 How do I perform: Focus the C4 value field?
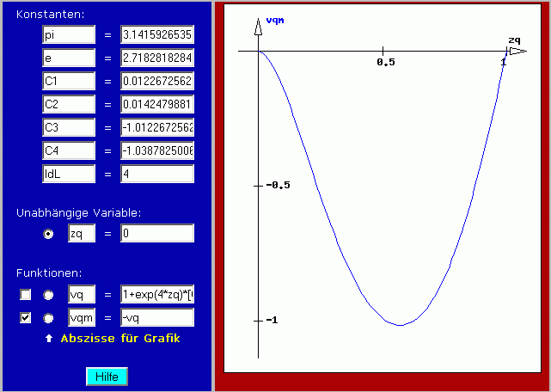(157, 150)
